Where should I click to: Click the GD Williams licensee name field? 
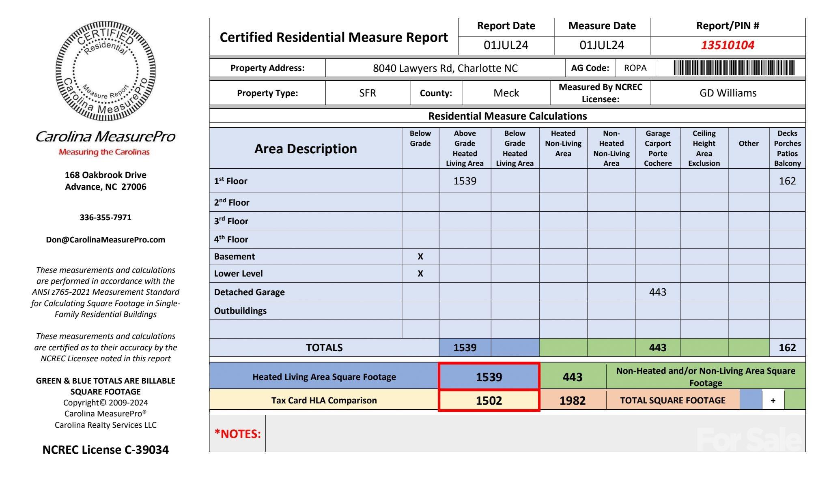[728, 93]
